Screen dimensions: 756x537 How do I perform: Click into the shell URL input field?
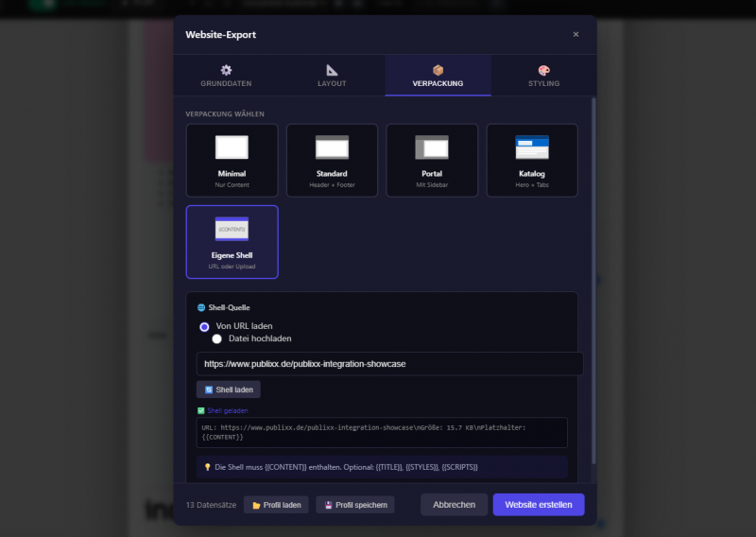(389, 364)
